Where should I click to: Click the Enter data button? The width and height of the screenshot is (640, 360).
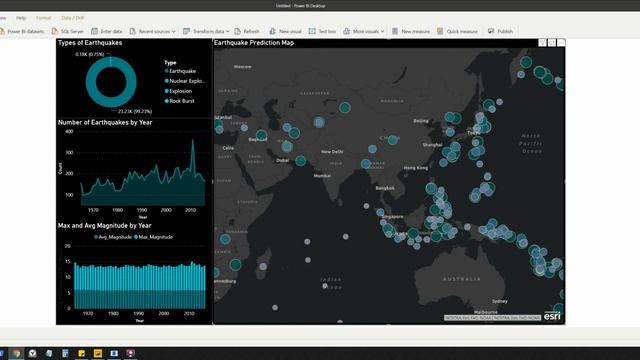click(107, 31)
